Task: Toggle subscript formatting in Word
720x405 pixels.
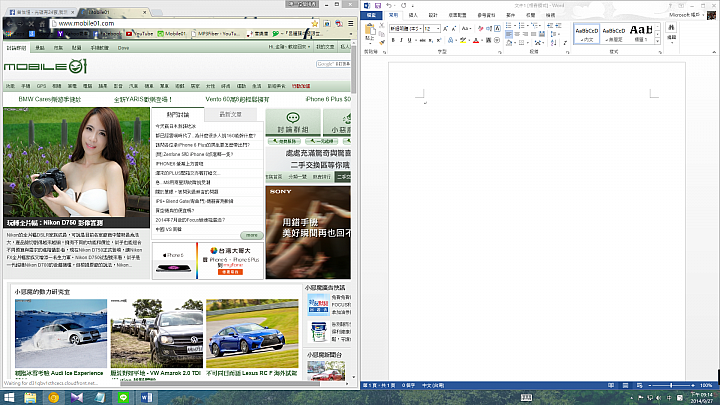Action: pos(431,40)
